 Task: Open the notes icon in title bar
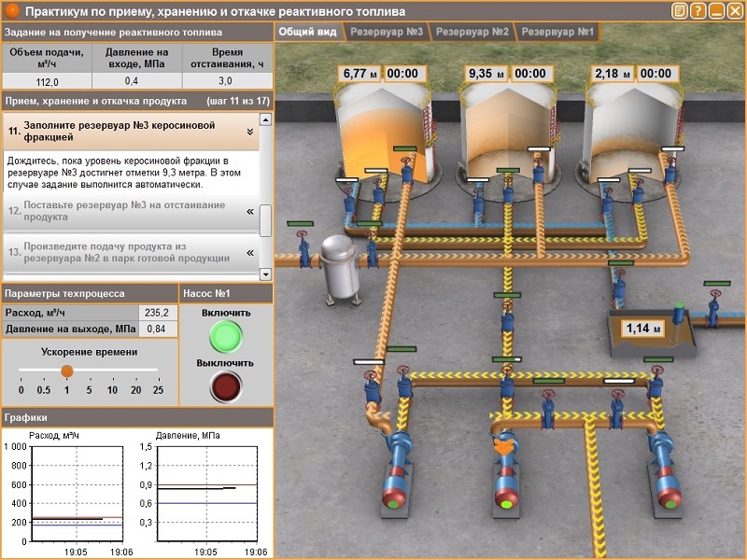pos(680,10)
